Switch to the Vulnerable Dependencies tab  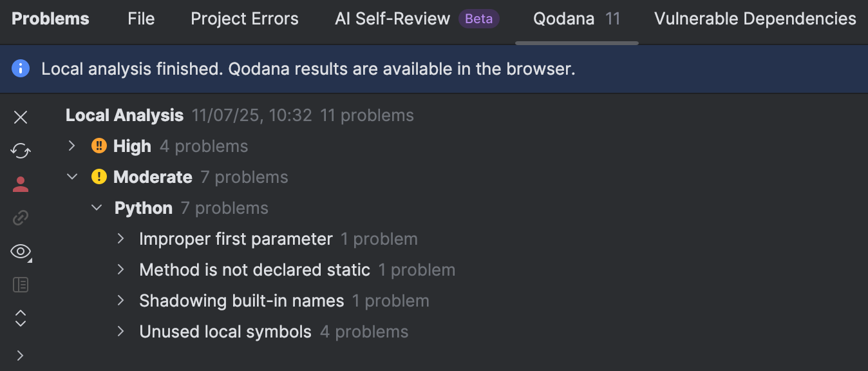(x=755, y=19)
